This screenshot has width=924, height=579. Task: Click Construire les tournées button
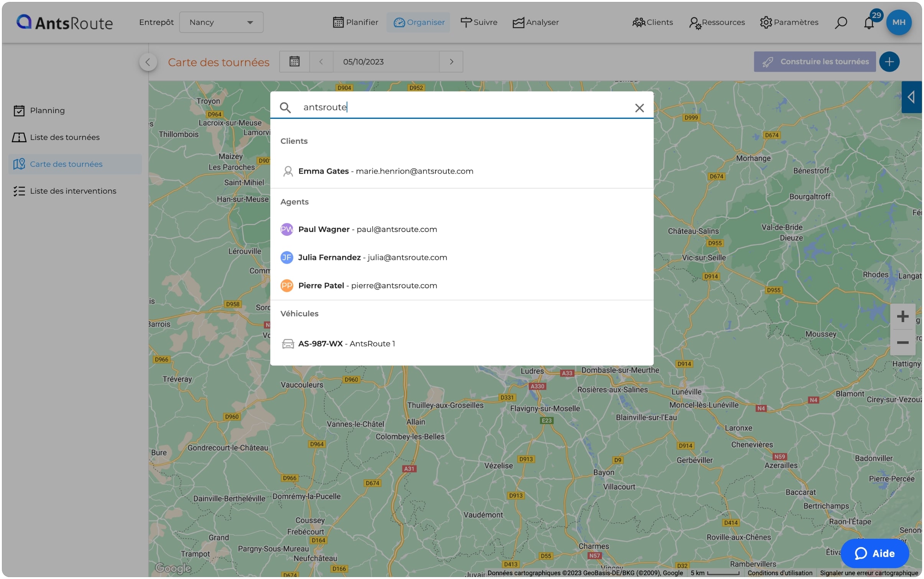pyautogui.click(x=815, y=61)
